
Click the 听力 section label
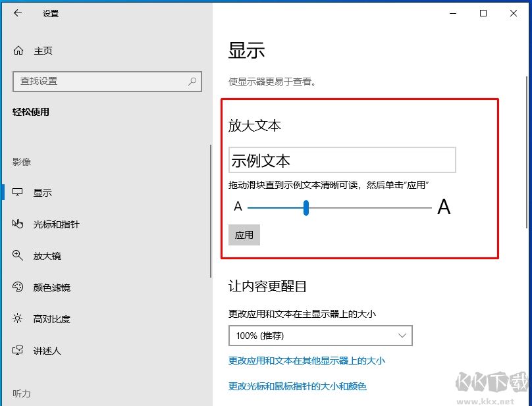pos(22,393)
